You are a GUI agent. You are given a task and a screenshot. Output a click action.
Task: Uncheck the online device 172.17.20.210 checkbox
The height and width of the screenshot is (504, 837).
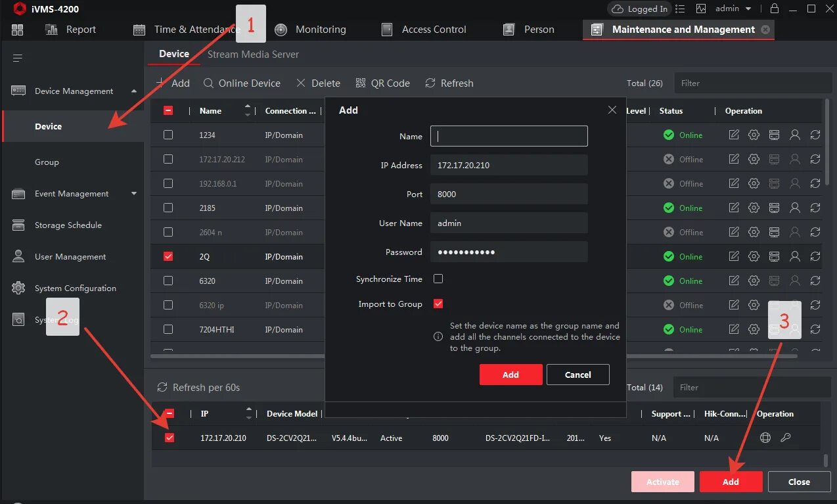coord(170,438)
